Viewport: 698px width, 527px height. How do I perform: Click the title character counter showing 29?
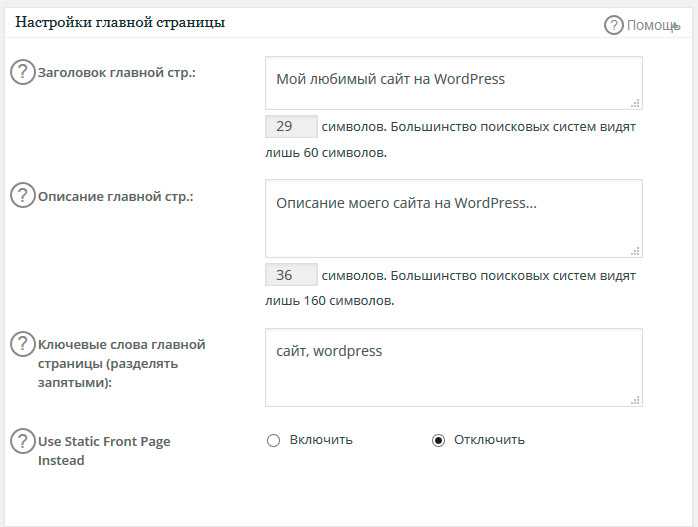(x=291, y=126)
